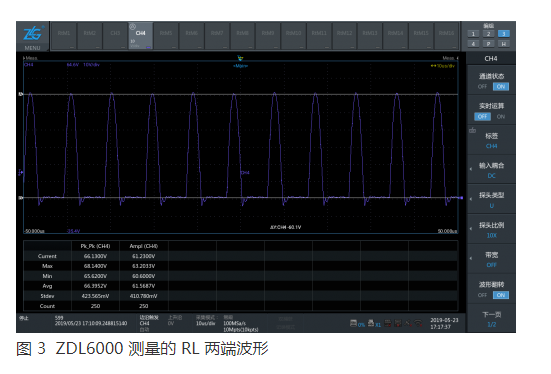Go to next page 1/2
551x374 pixels.
coord(491,319)
